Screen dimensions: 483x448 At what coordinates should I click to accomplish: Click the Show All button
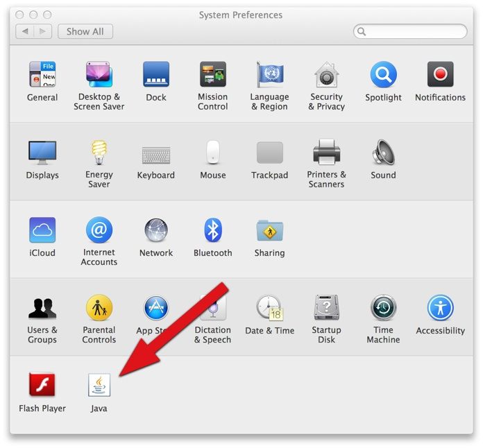(x=85, y=32)
